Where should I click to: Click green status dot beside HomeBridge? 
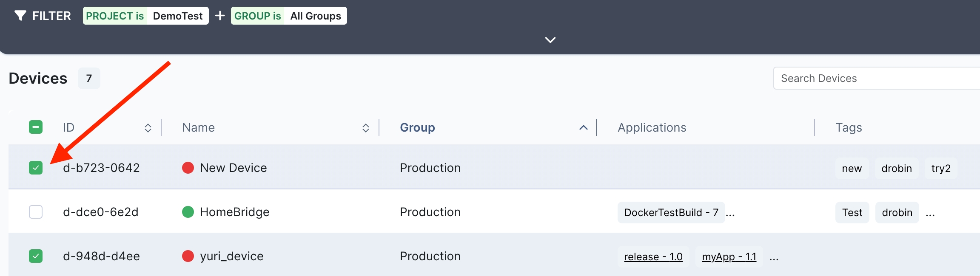[x=188, y=212]
